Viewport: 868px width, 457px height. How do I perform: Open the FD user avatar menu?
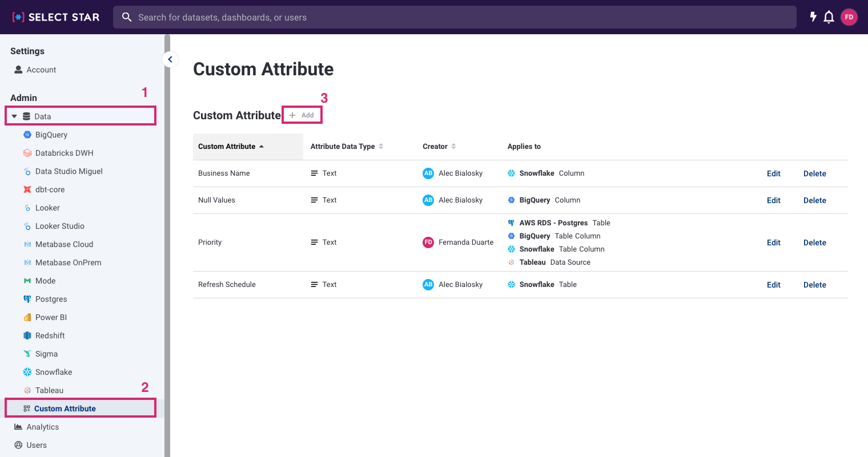pos(849,17)
